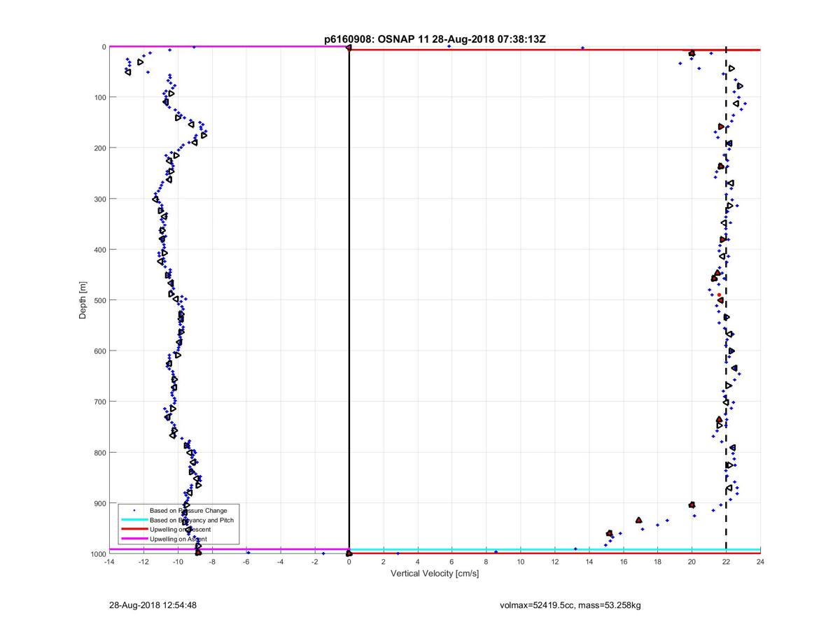Click the cyan line swatch in the legend
The width and height of the screenshot is (840, 622).
pos(134,520)
